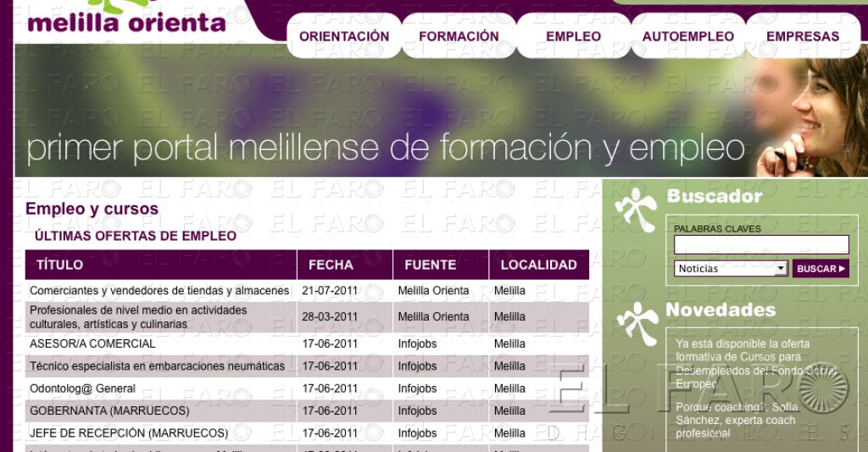
Task: Open the Odontolog@ General offer
Action: pos(82,388)
